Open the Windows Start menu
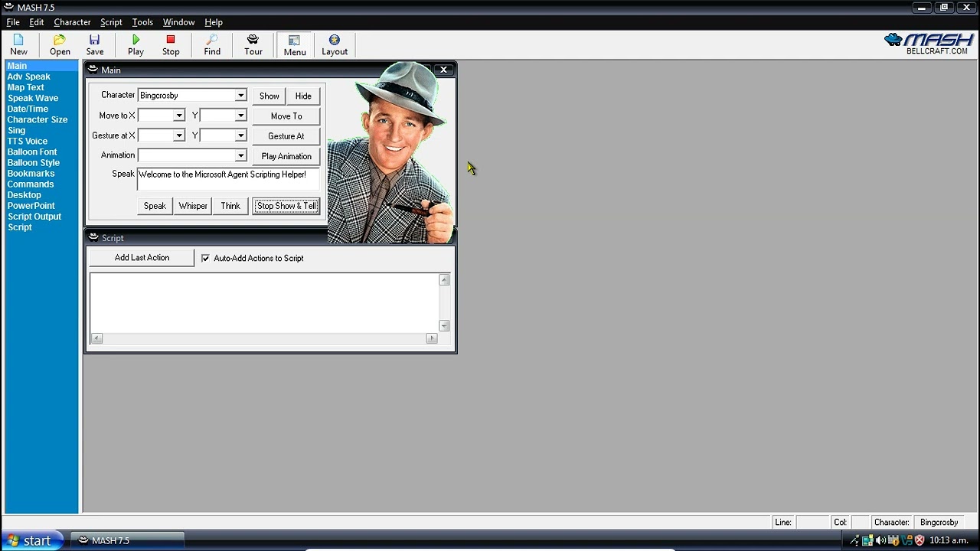980x551 pixels. point(31,540)
